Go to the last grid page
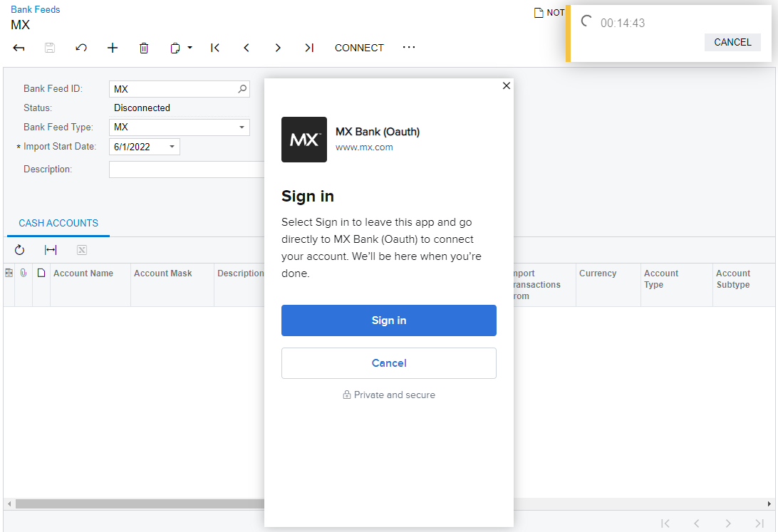The height and width of the screenshot is (532, 778). (x=759, y=523)
